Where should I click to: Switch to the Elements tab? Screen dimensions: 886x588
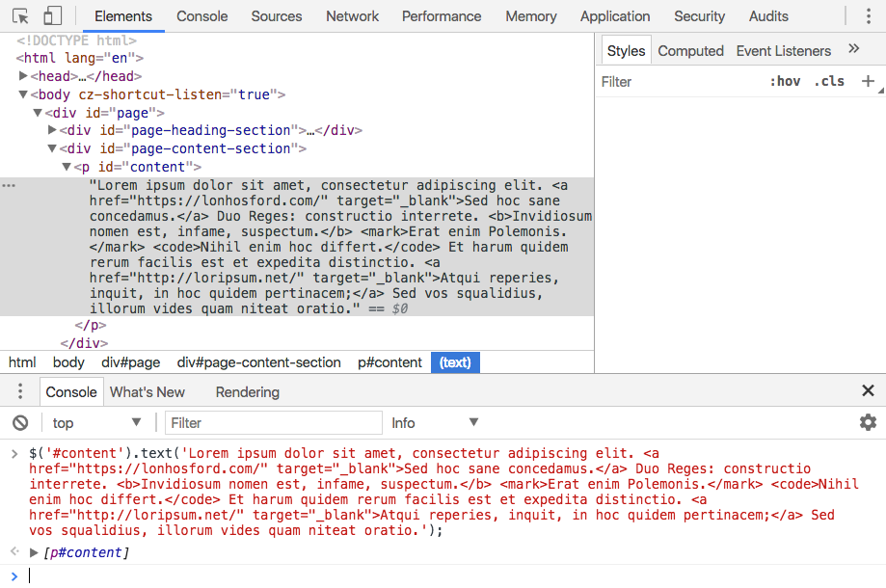[x=123, y=16]
